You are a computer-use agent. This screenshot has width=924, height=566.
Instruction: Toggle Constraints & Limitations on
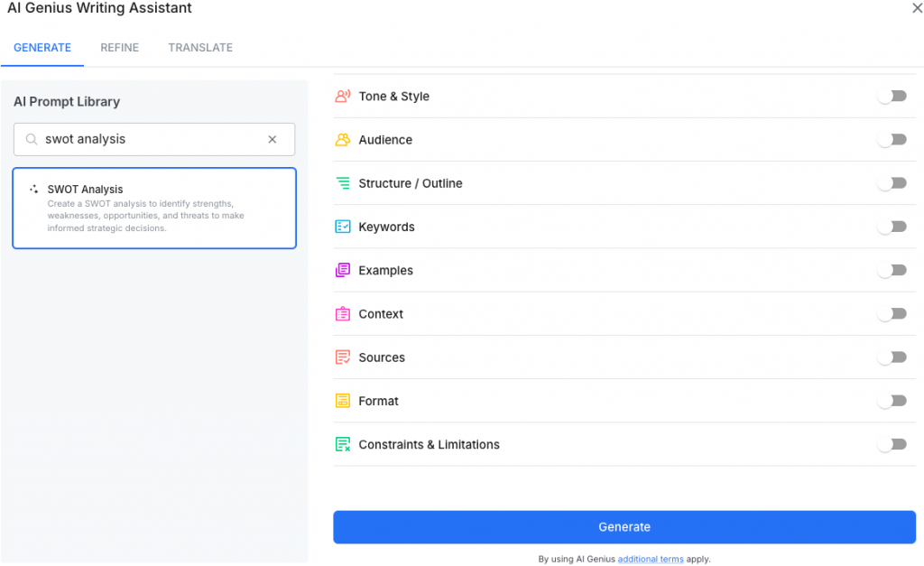tap(892, 444)
